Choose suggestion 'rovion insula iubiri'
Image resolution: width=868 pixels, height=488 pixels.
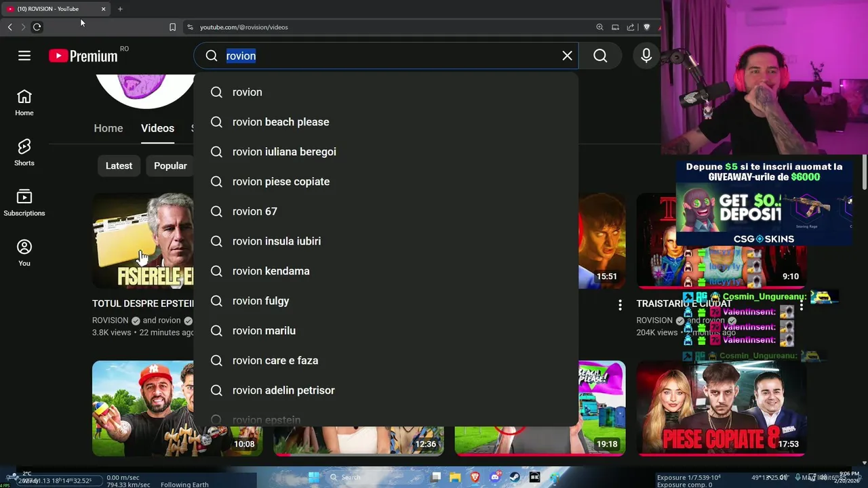[x=386, y=241]
